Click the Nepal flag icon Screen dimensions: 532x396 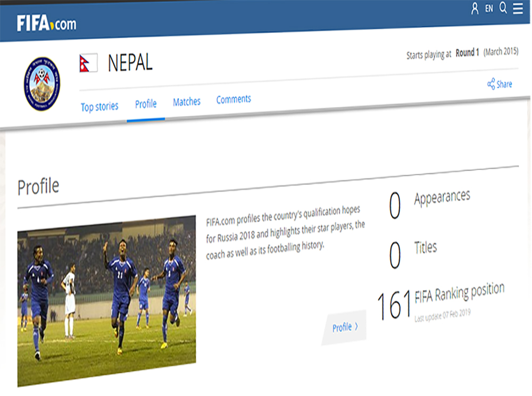(x=88, y=63)
